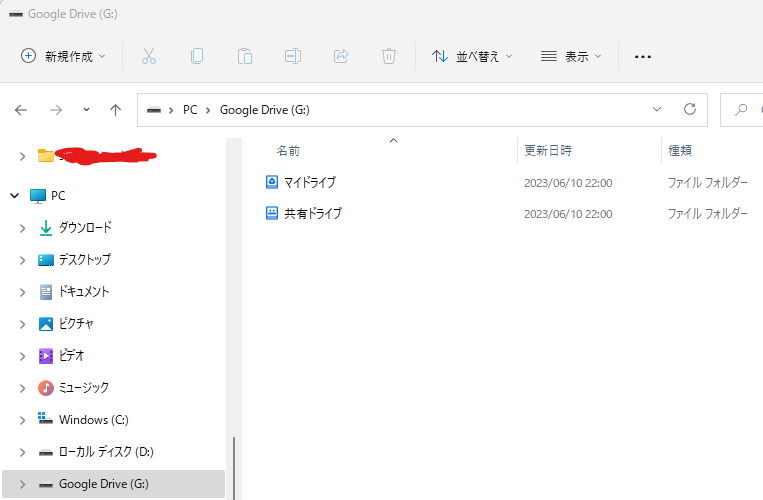Click the ミュージック note icon

[x=46, y=388]
